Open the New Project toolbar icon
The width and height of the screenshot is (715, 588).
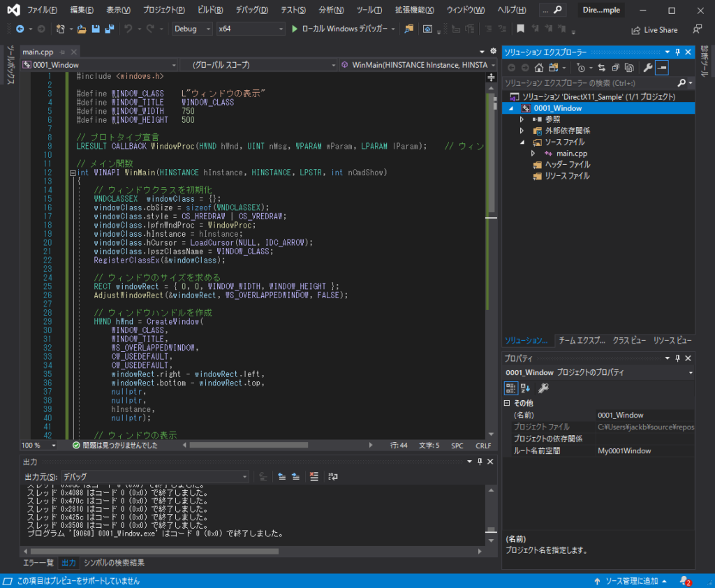click(x=61, y=29)
